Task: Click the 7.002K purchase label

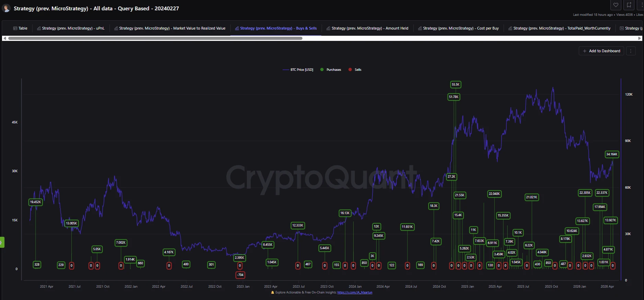Action: point(121,243)
